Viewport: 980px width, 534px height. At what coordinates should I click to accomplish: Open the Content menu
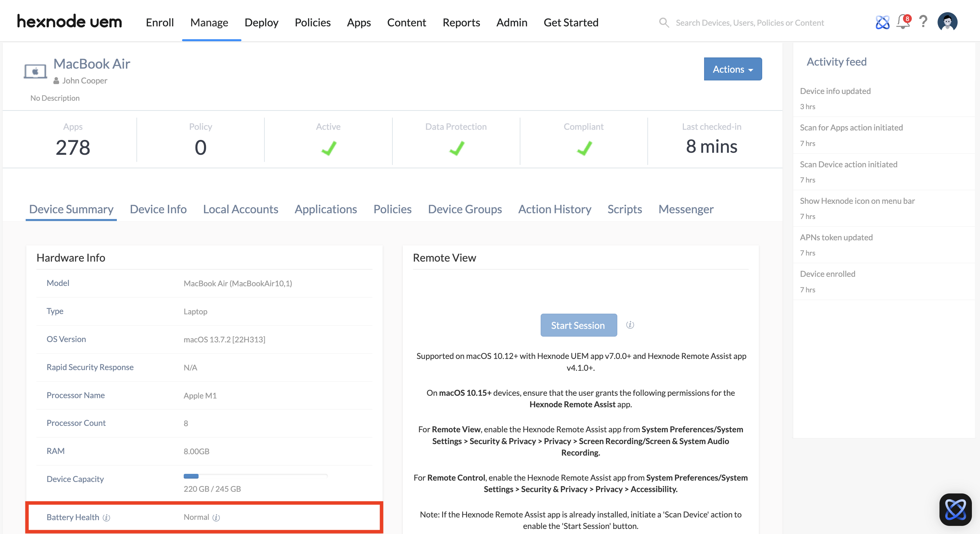406,22
